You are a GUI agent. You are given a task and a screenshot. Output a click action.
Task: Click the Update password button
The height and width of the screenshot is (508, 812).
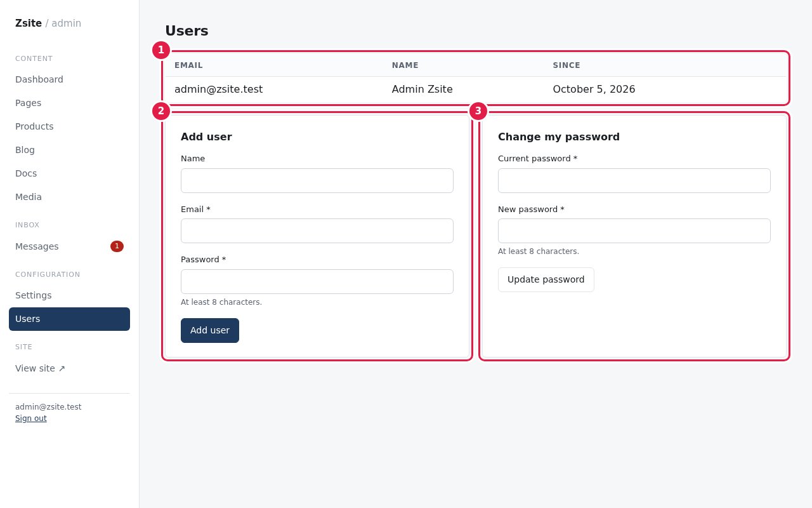pos(546,279)
